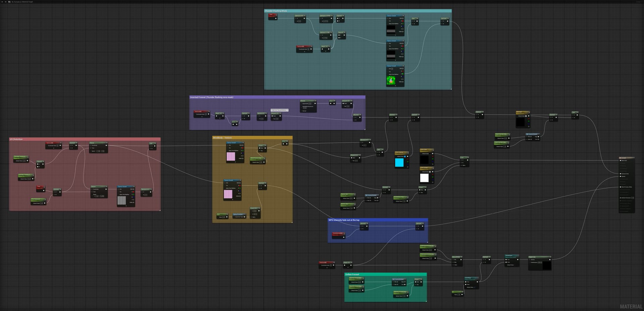Click the Material Graph breadcrumb
This screenshot has width=644, height=311.
tap(28, 2)
